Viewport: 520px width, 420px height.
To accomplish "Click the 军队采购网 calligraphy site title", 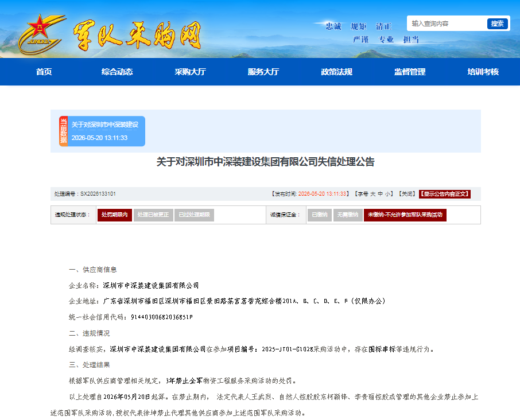I will pyautogui.click(x=137, y=36).
